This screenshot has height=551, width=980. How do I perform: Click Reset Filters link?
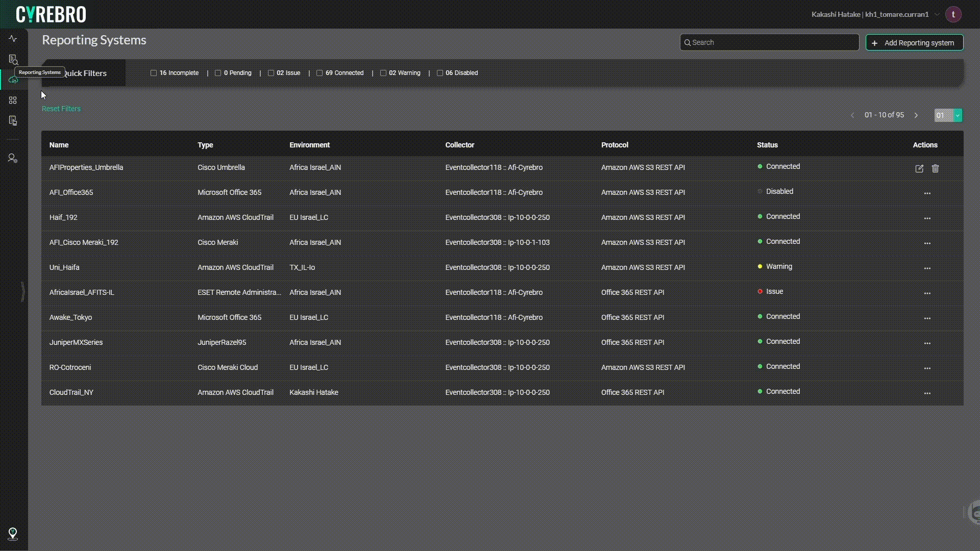click(x=61, y=108)
